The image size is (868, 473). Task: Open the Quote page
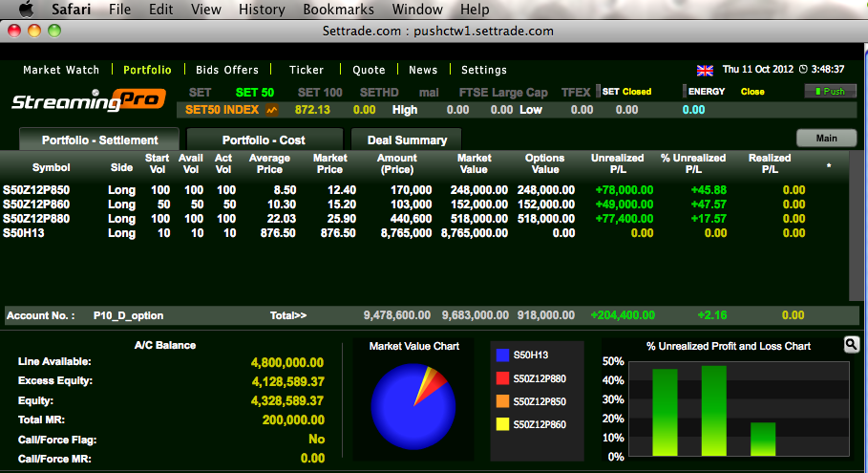[369, 70]
